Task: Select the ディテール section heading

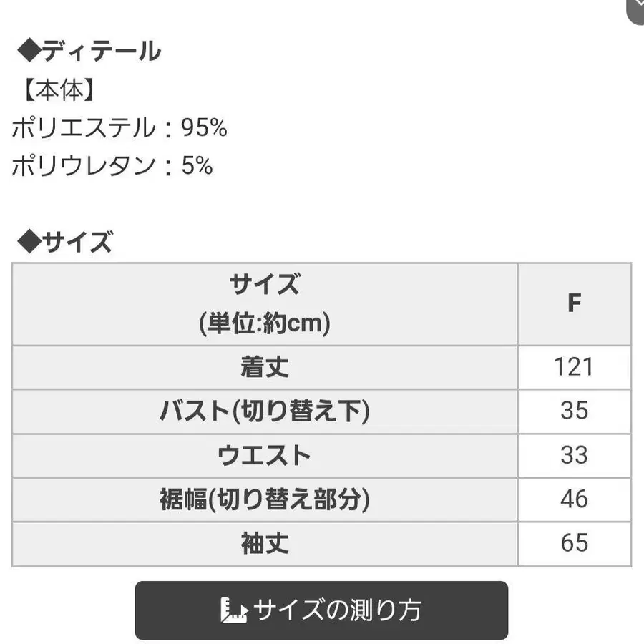Action: pos(89,52)
